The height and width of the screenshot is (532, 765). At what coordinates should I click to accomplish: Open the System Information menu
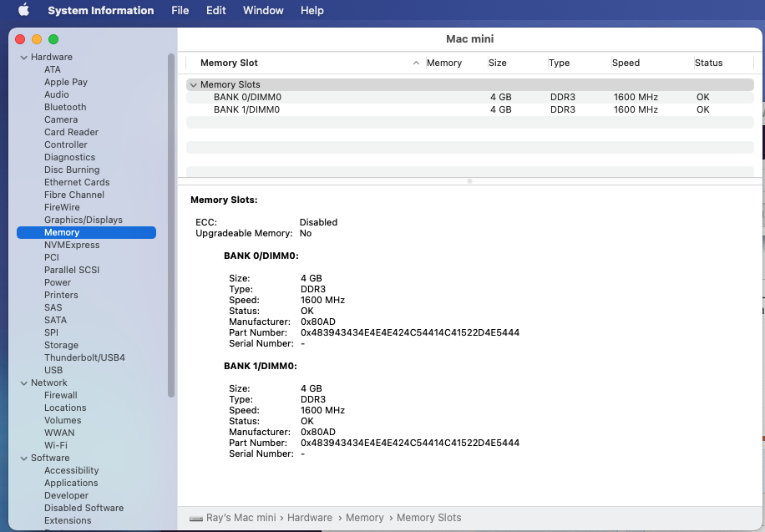(x=100, y=10)
